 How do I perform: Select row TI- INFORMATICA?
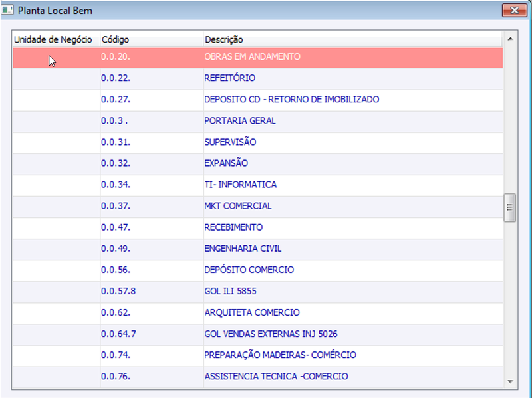pos(258,185)
